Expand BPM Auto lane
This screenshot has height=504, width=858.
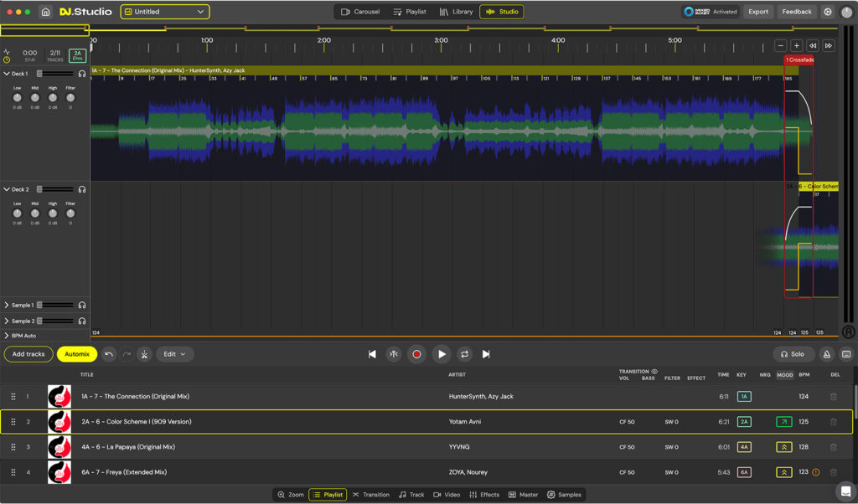tap(7, 336)
